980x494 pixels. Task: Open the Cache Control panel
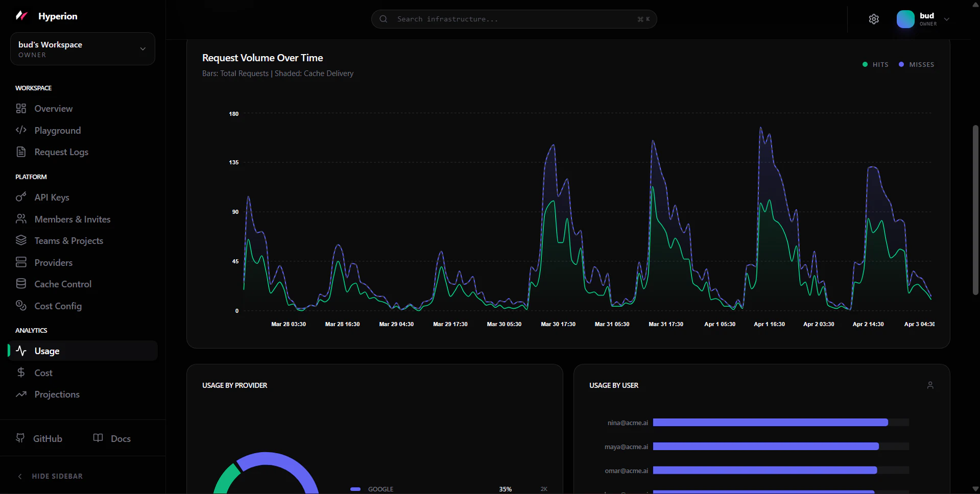(x=63, y=284)
